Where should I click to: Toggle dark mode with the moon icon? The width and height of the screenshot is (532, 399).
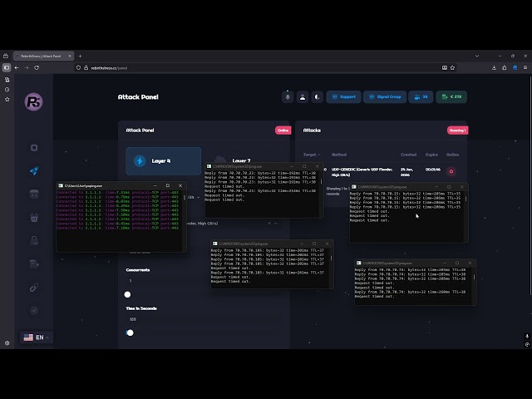pyautogui.click(x=317, y=97)
